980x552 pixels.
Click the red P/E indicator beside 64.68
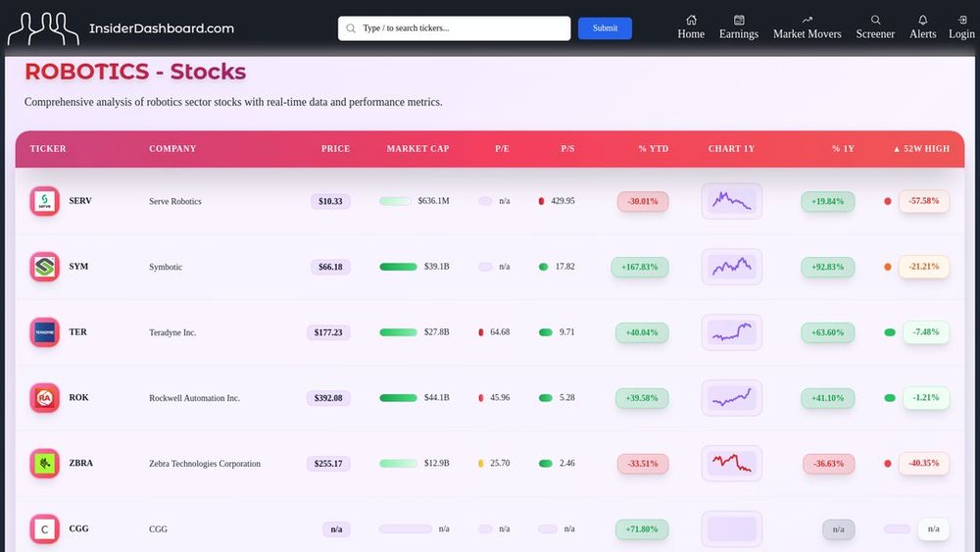click(480, 332)
